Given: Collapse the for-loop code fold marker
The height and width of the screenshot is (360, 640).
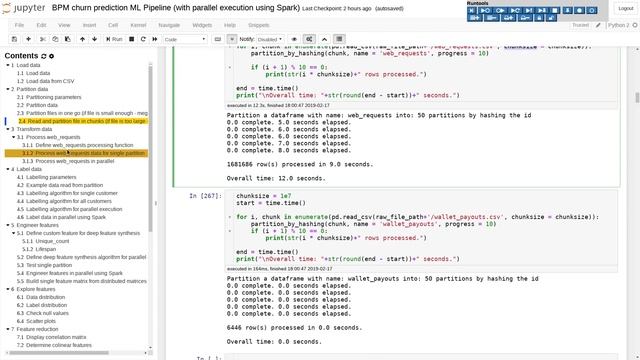Looking at the screenshot, I should click(230, 217).
